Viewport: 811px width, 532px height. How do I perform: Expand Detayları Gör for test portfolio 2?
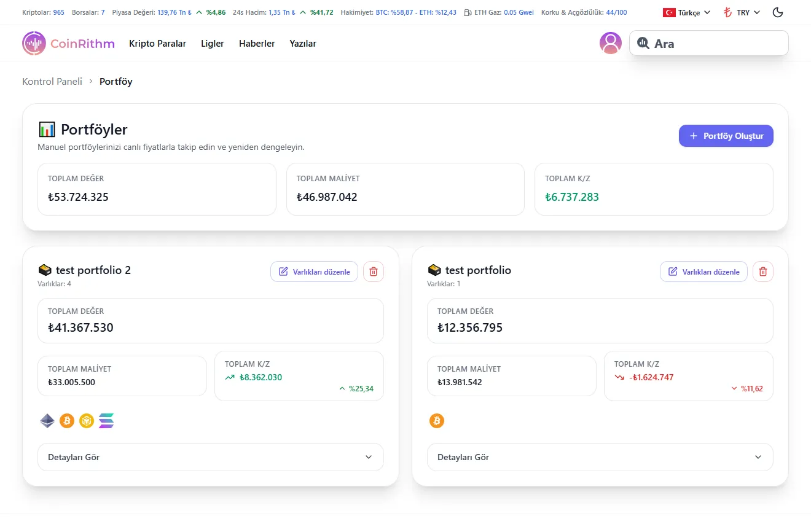pyautogui.click(x=211, y=457)
